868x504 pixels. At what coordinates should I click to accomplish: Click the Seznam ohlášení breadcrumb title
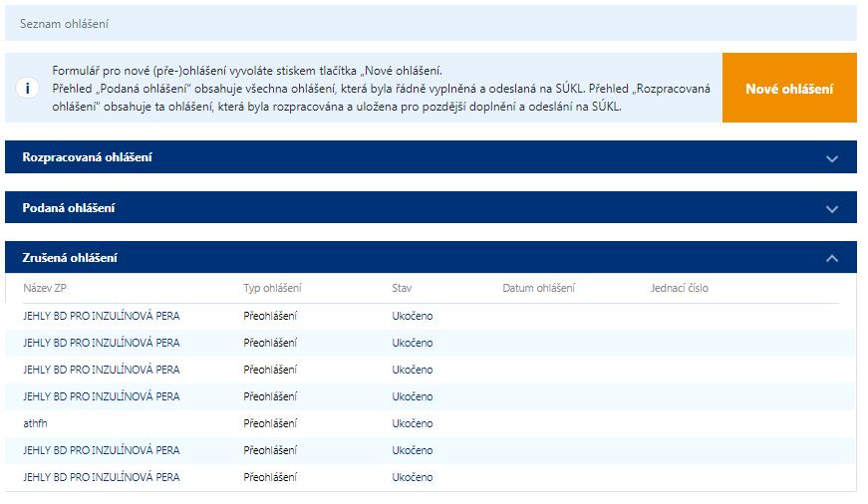click(64, 24)
